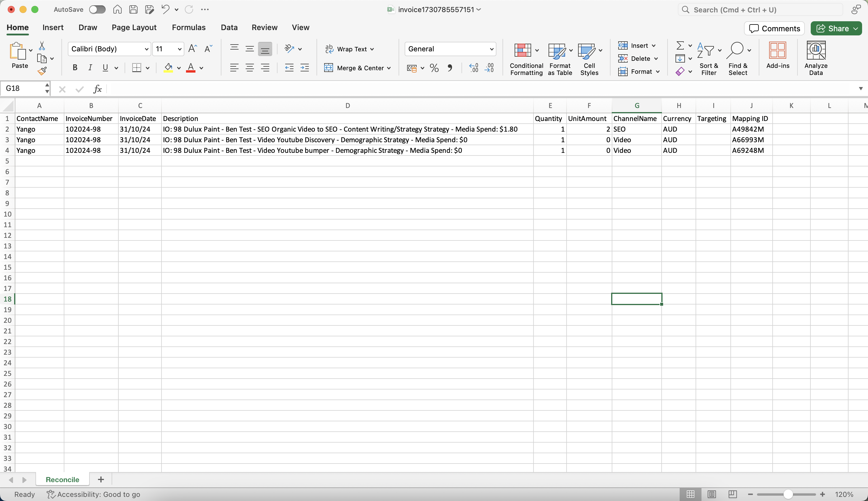The image size is (868, 501).
Task: Toggle underline formatting
Action: click(x=105, y=68)
